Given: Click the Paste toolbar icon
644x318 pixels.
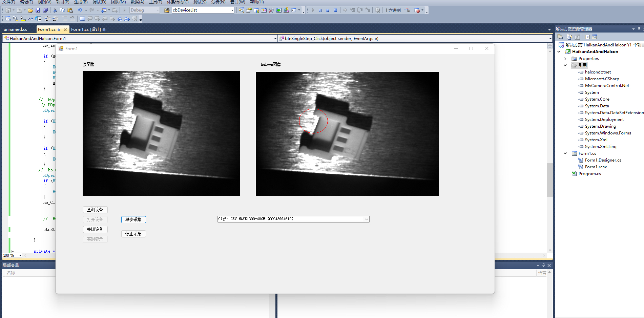Looking at the screenshot, I should point(70,10).
